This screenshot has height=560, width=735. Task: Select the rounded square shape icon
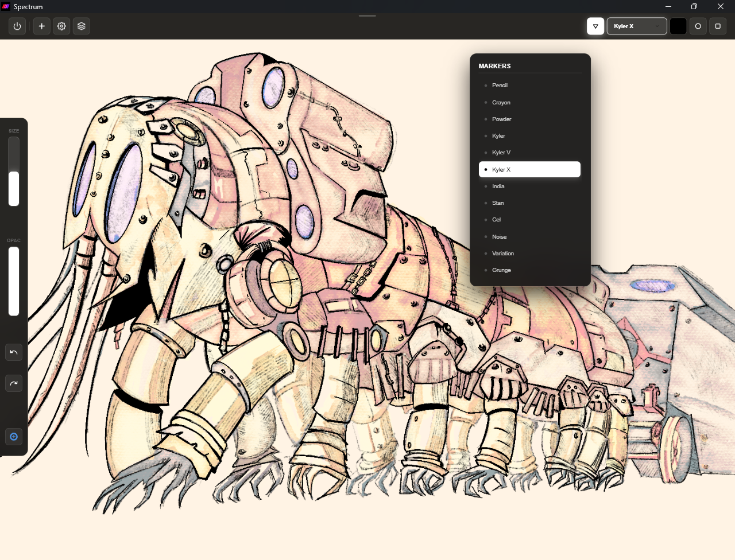click(718, 26)
